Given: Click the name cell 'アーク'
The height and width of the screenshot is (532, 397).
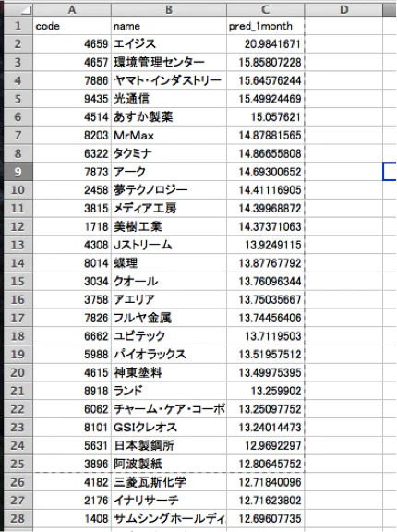Looking at the screenshot, I should coord(169,172).
